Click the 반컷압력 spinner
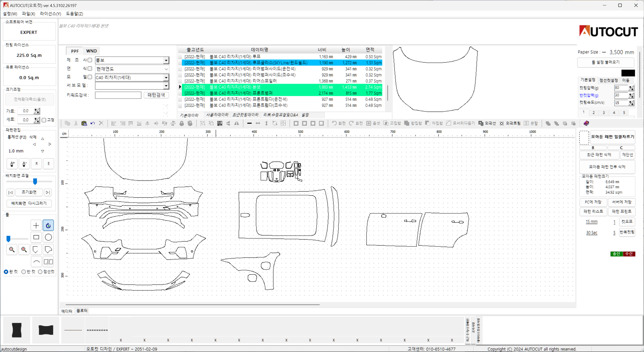Viewport: 644px width, 352px height. click(631, 95)
